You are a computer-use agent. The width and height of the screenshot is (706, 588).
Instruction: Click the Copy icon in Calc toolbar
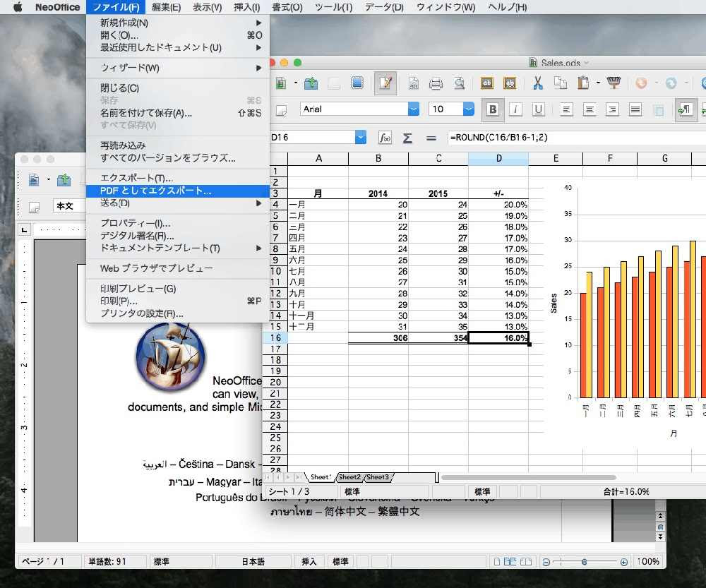[x=560, y=83]
